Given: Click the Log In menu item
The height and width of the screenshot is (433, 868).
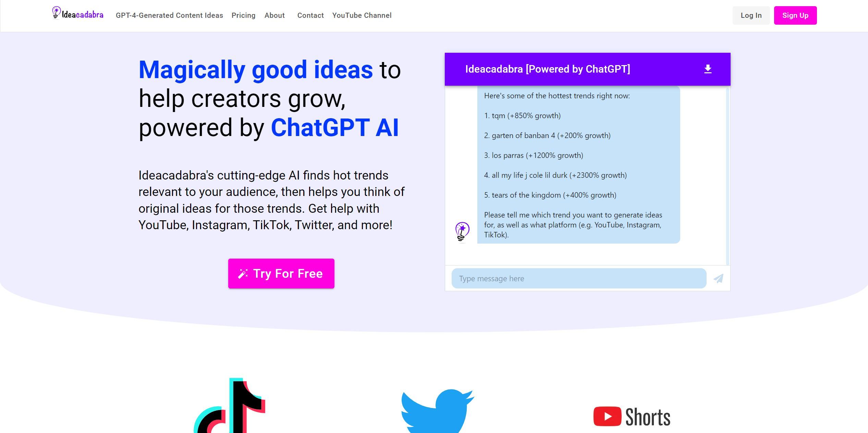Looking at the screenshot, I should click(751, 15).
